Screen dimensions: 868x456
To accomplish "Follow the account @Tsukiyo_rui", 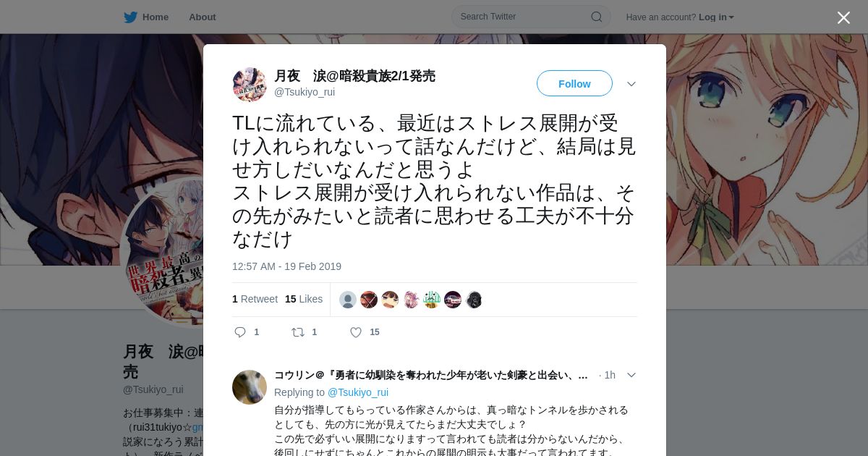I will click(574, 83).
